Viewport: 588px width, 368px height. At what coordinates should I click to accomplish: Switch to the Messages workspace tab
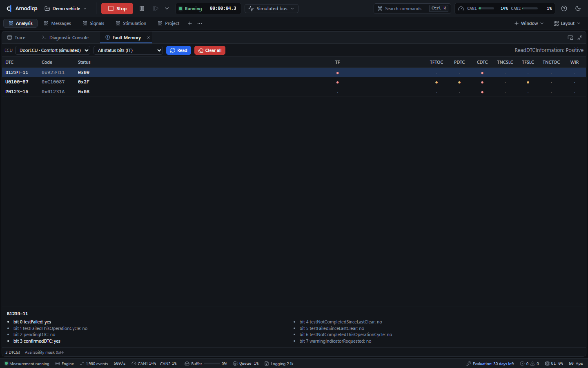[x=57, y=23]
